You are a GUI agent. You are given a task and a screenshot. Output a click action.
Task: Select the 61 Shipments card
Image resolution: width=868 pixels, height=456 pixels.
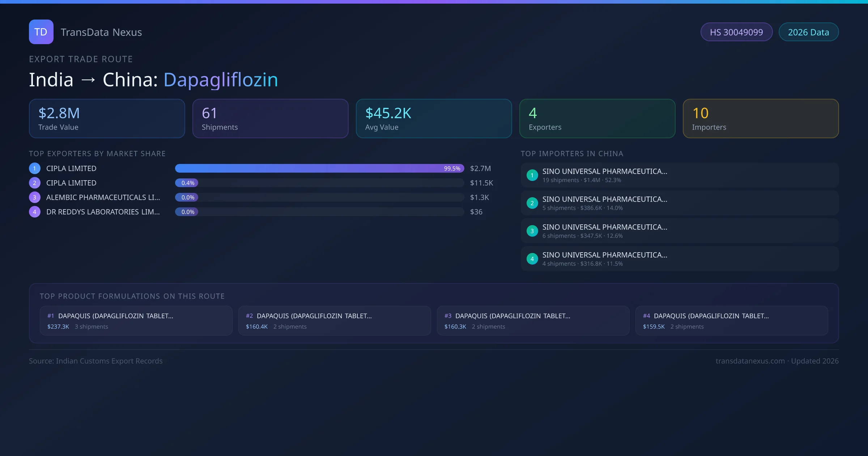tap(270, 119)
